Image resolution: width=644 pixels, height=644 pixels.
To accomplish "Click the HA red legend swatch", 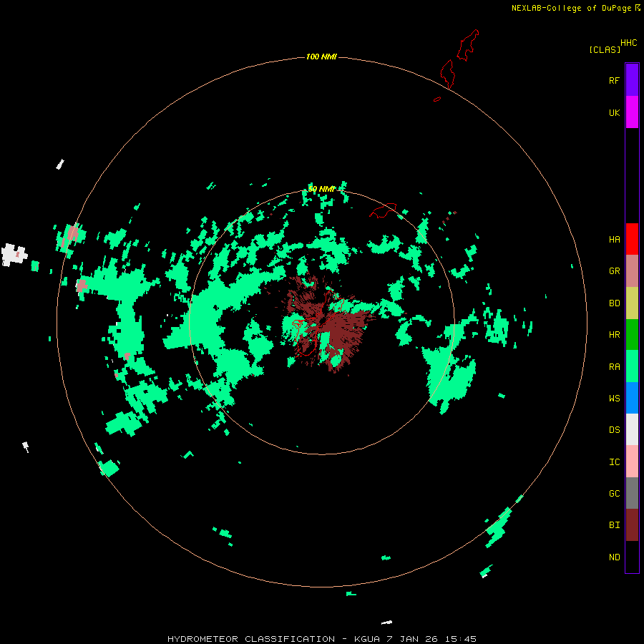I will pyautogui.click(x=632, y=239).
